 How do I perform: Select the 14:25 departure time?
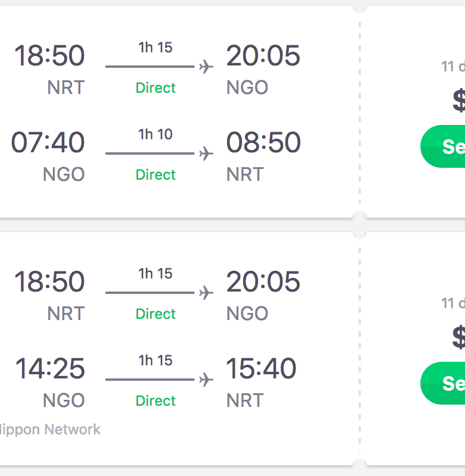click(x=50, y=369)
